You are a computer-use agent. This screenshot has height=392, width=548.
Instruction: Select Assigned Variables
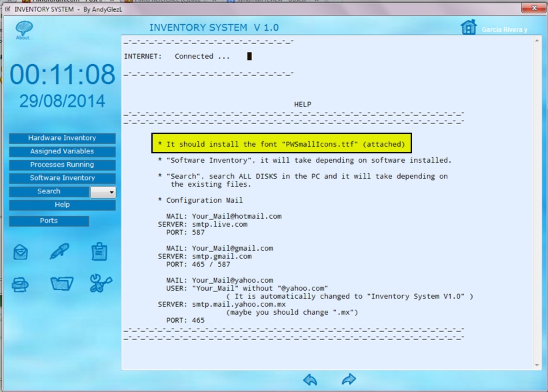(x=61, y=151)
